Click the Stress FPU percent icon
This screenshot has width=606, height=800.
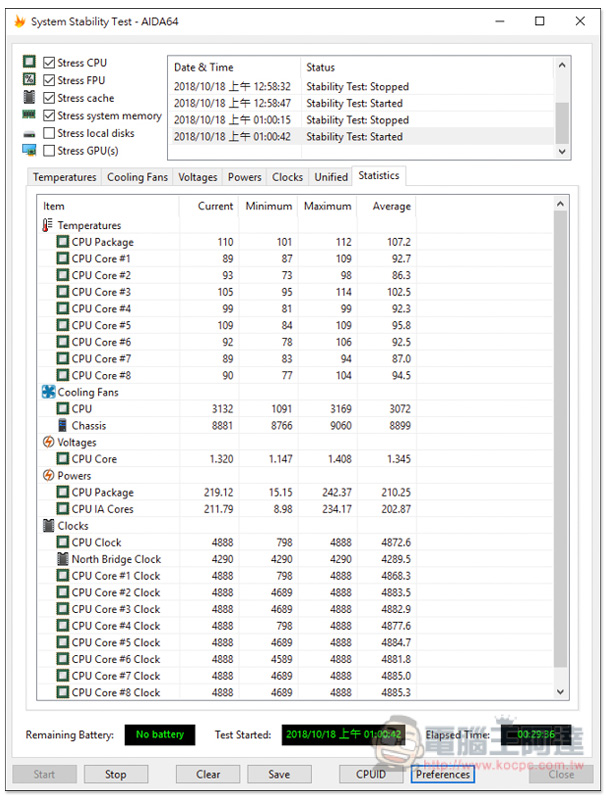point(29,79)
